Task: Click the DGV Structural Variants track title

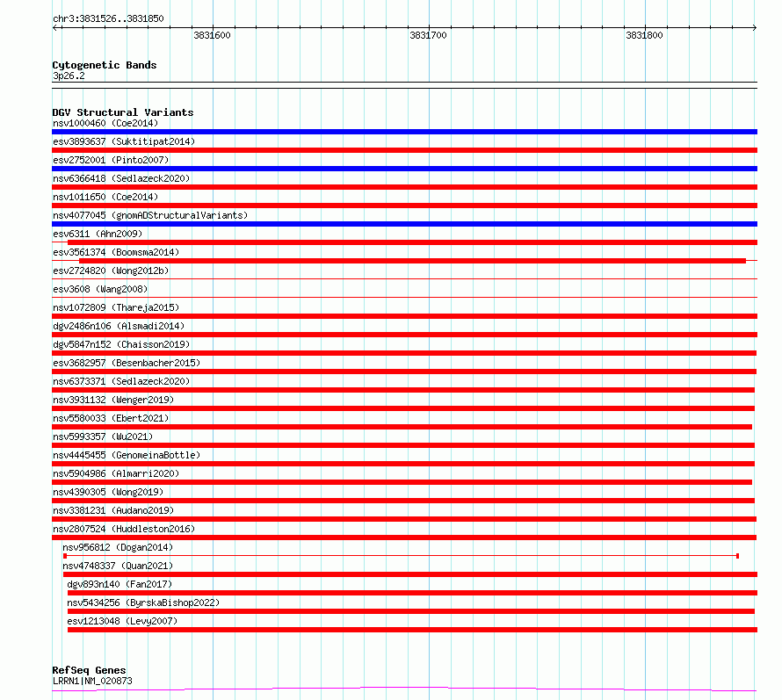Action: coord(123,112)
